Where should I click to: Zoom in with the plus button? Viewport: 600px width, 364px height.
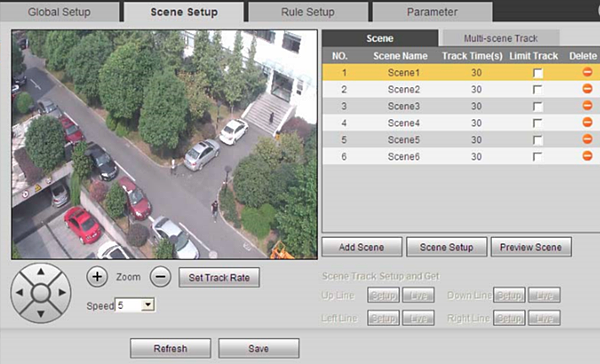pos(97,277)
